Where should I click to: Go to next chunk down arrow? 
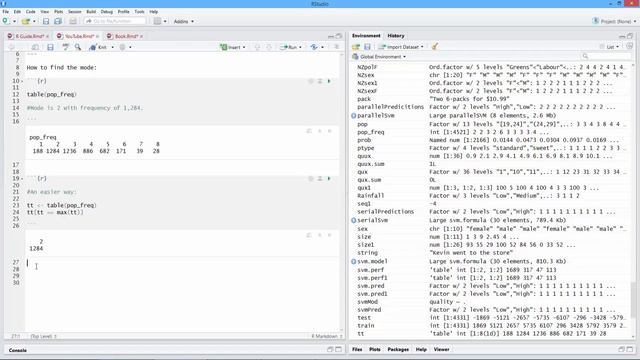(x=269, y=47)
